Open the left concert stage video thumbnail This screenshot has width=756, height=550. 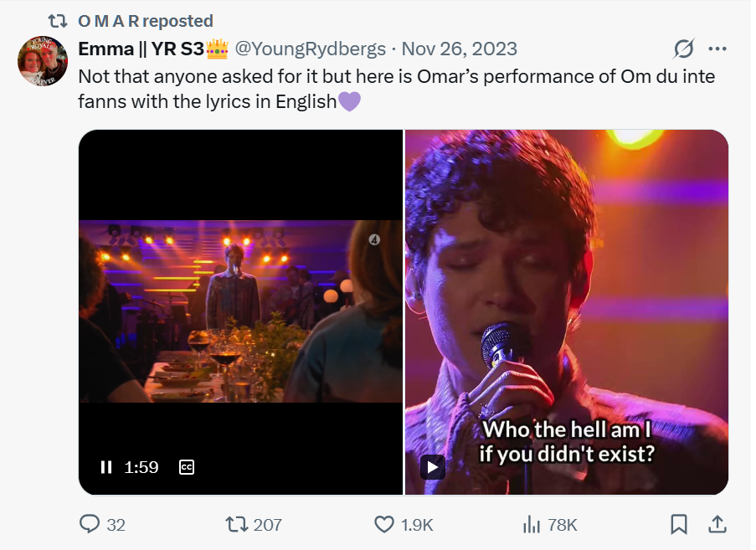240,310
